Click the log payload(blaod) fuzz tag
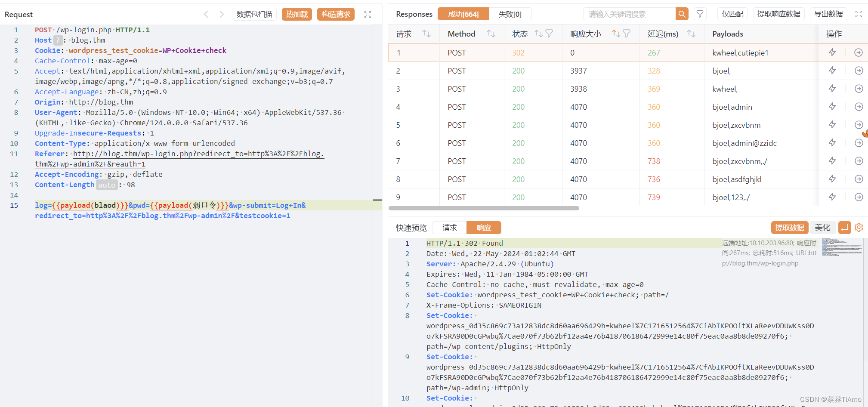This screenshot has height=407, width=868. (x=90, y=205)
